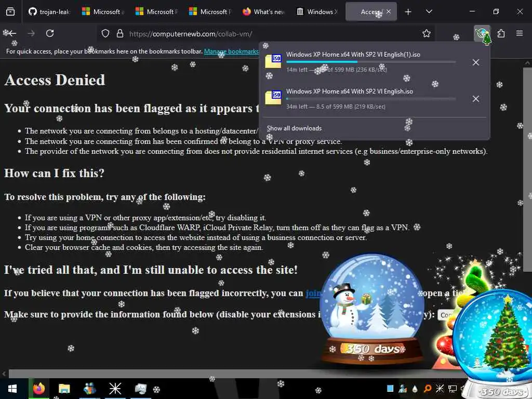Select the first Microsoft tab
The width and height of the screenshot is (532, 399).
pos(103,11)
